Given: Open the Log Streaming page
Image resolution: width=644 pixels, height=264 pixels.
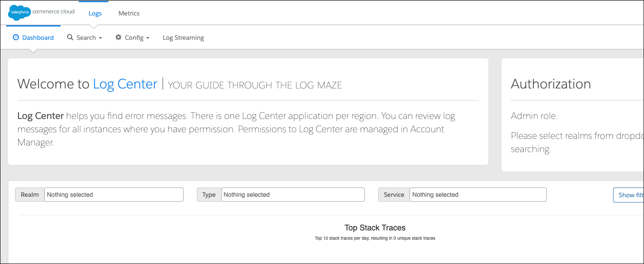Looking at the screenshot, I should 183,38.
